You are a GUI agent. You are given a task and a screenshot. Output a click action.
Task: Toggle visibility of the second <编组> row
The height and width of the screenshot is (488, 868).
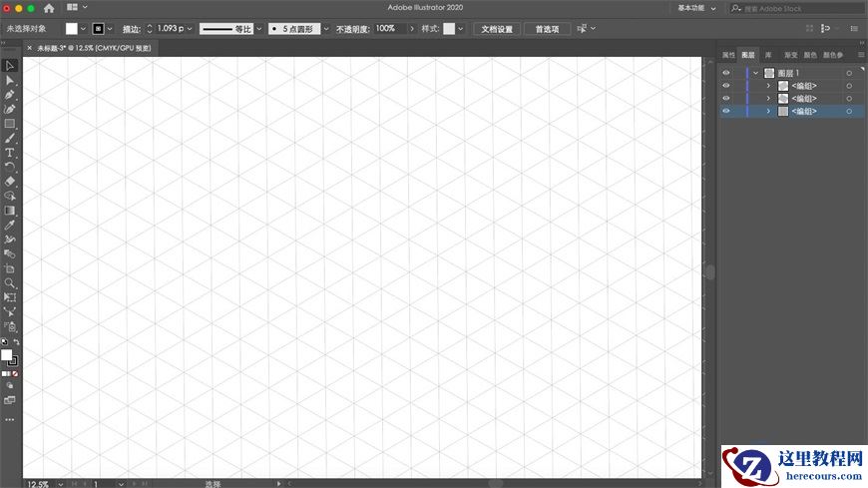coord(726,99)
